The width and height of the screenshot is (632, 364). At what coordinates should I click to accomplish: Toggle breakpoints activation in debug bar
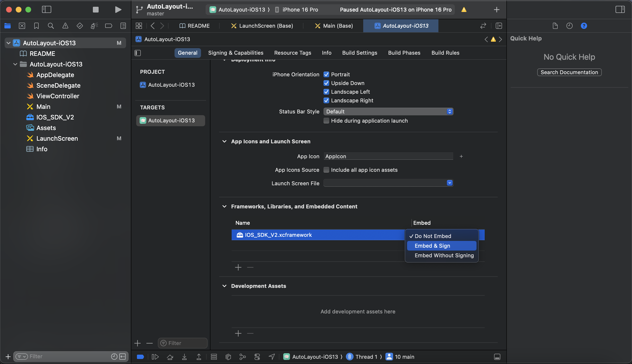click(x=140, y=357)
